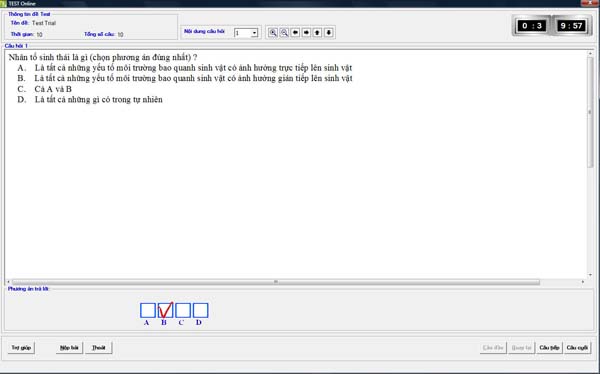Tick answer box A

[x=148, y=310]
